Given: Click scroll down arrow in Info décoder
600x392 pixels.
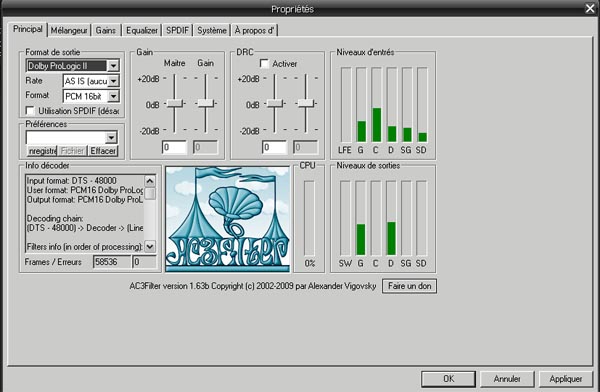Looking at the screenshot, I should [x=150, y=247].
